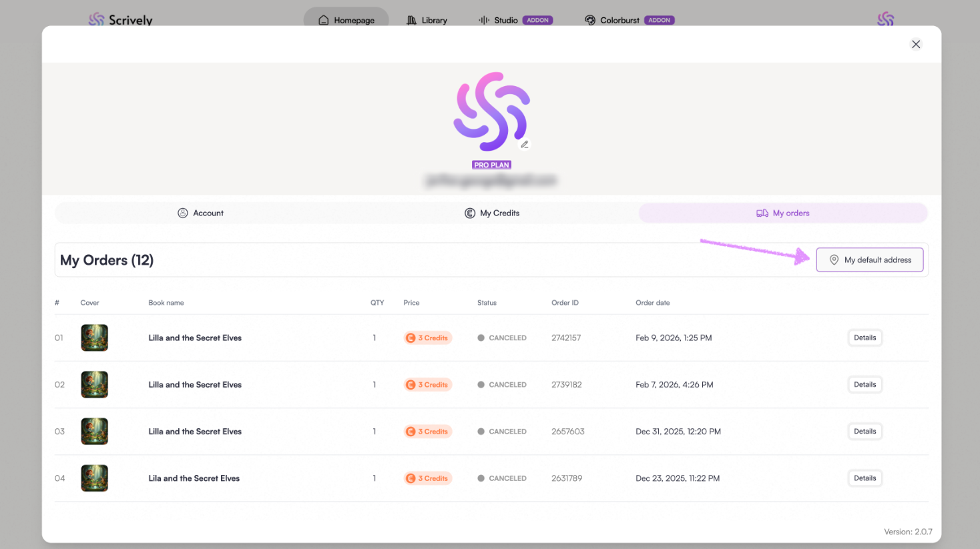Click the profile logo icon at top right
The height and width of the screenshot is (549, 980).
[x=885, y=19]
